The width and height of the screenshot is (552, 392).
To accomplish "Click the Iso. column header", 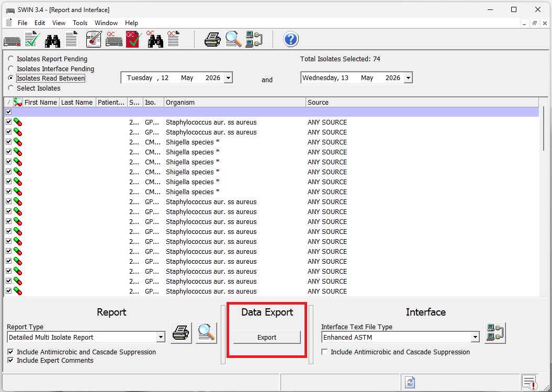I will point(153,102).
